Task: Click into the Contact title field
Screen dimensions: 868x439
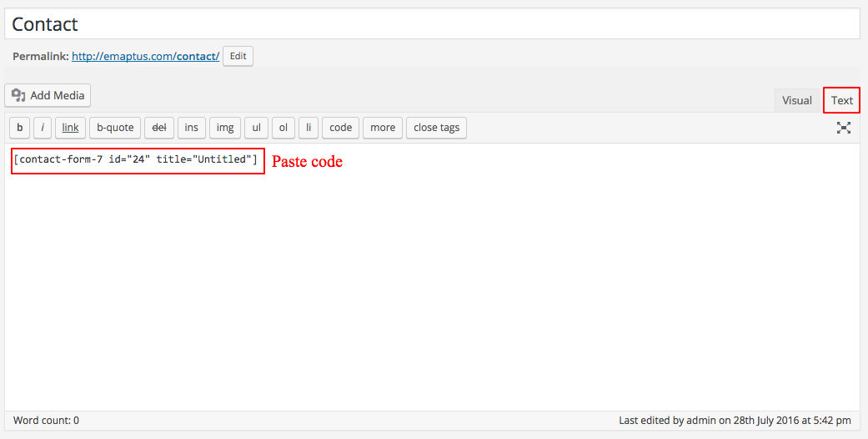Action: click(x=432, y=24)
